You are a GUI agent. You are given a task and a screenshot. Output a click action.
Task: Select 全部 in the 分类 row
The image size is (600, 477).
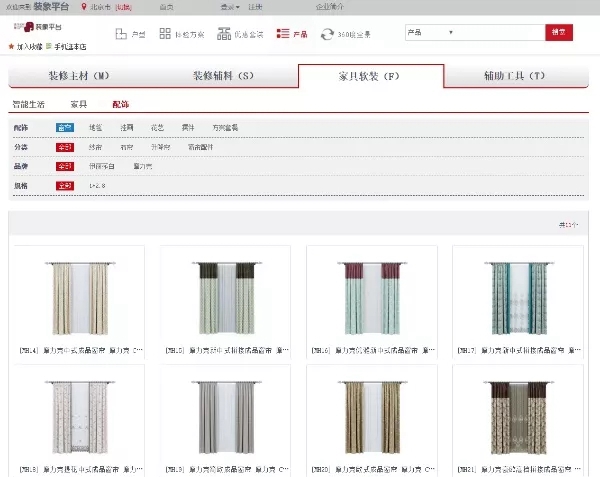(65, 147)
